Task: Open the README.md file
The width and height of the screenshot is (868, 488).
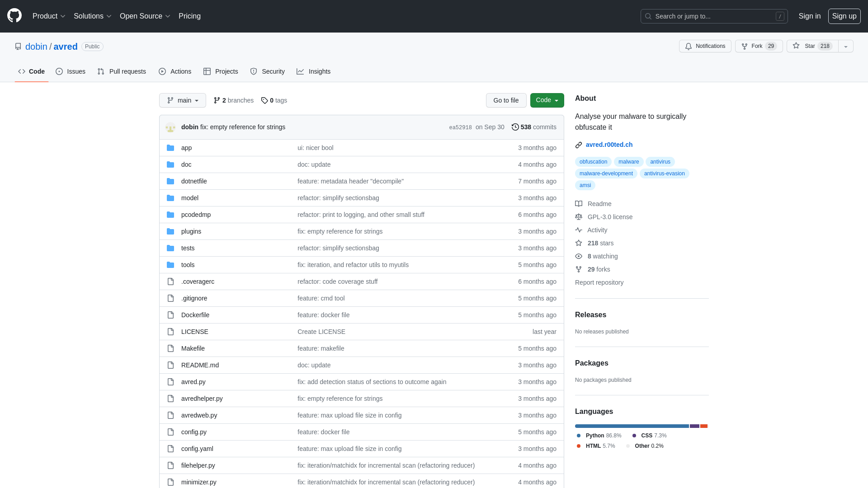Action: [x=200, y=365]
